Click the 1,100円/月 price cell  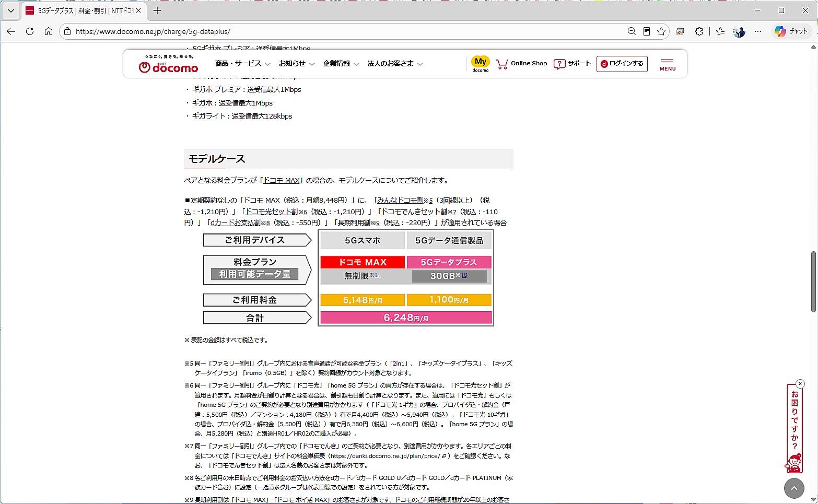tap(449, 300)
